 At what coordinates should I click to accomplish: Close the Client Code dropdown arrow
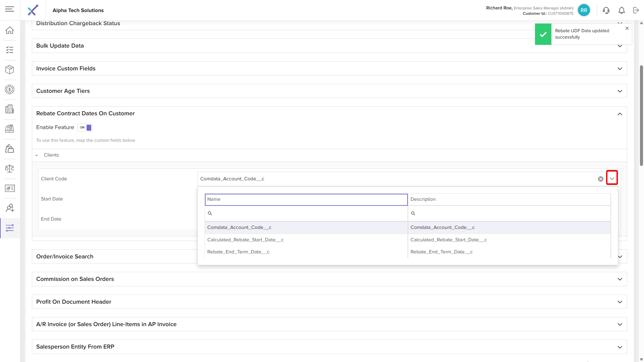click(612, 179)
